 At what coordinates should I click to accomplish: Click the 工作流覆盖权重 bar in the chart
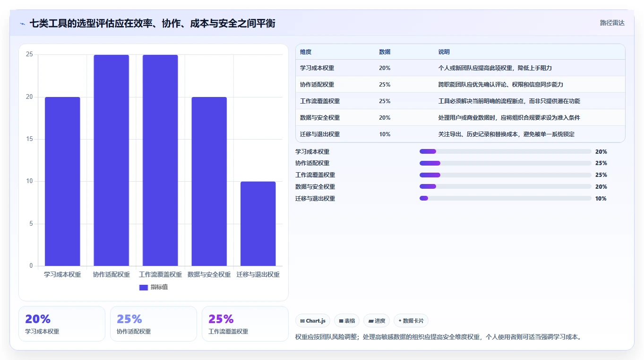tap(160, 160)
